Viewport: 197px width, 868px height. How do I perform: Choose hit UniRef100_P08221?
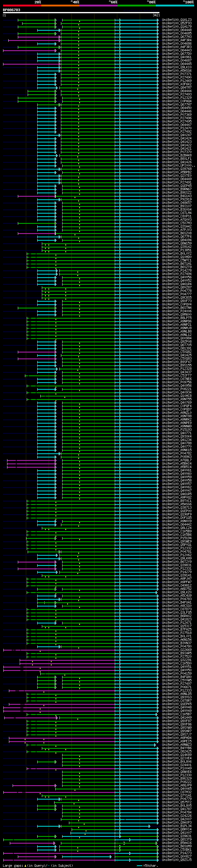[x=177, y=389]
